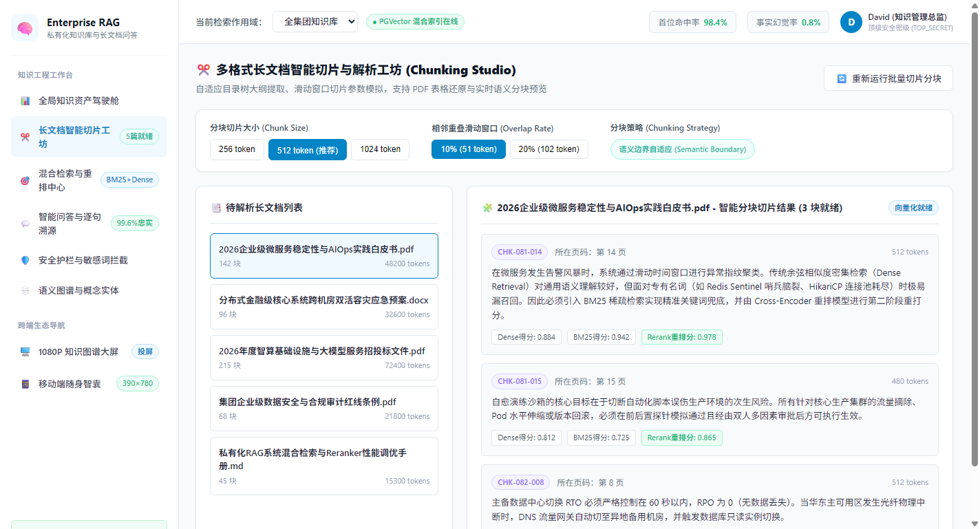The width and height of the screenshot is (980, 529).
Task: Open 混合检索与重排中心 page
Action: 89,180
